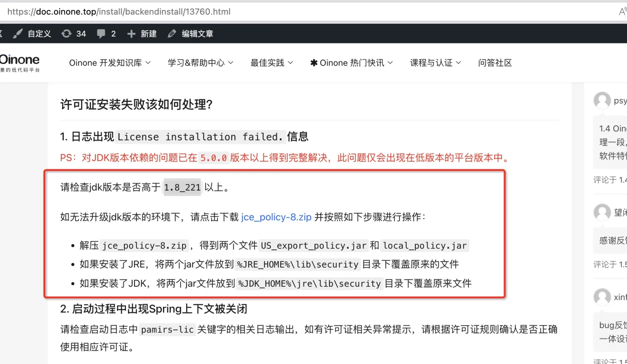Click 新建 in the admin bar

148,34
